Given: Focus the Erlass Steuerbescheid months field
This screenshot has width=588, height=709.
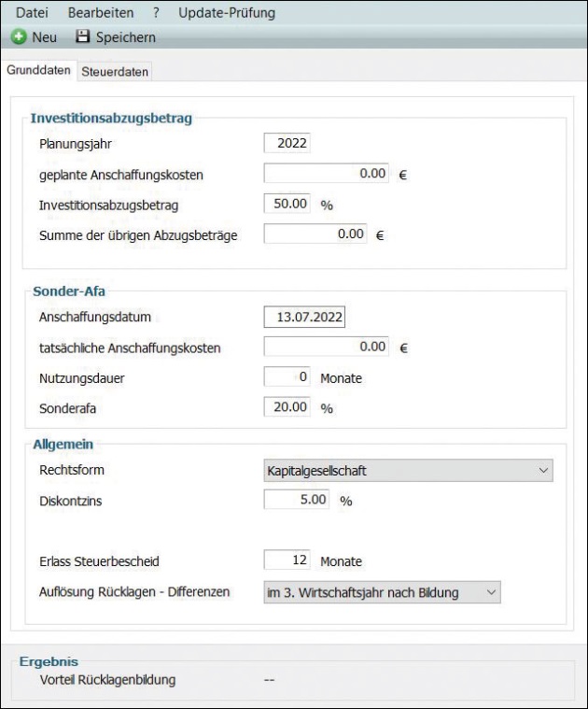Looking at the screenshot, I should [x=288, y=561].
